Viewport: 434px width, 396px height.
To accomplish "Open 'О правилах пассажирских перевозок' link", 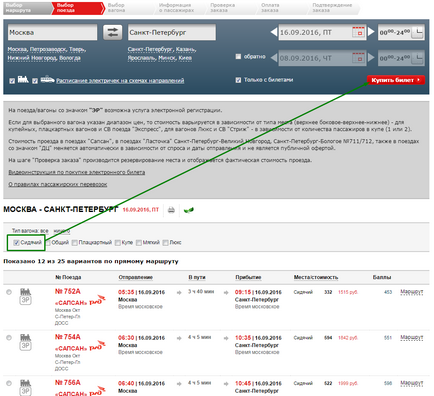I will (x=58, y=184).
